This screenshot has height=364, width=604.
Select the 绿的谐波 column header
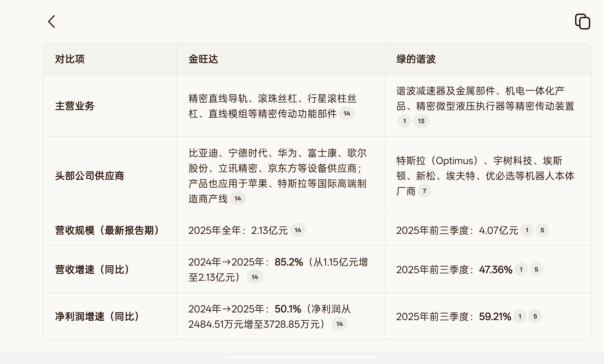(416, 59)
